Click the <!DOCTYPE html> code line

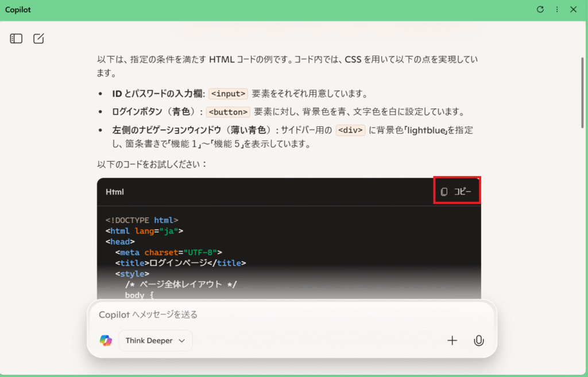coord(142,220)
